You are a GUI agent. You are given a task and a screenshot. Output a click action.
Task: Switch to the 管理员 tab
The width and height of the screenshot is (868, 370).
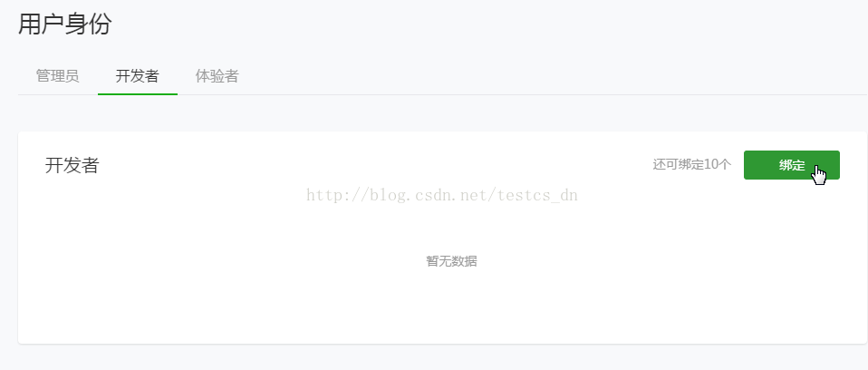point(58,76)
